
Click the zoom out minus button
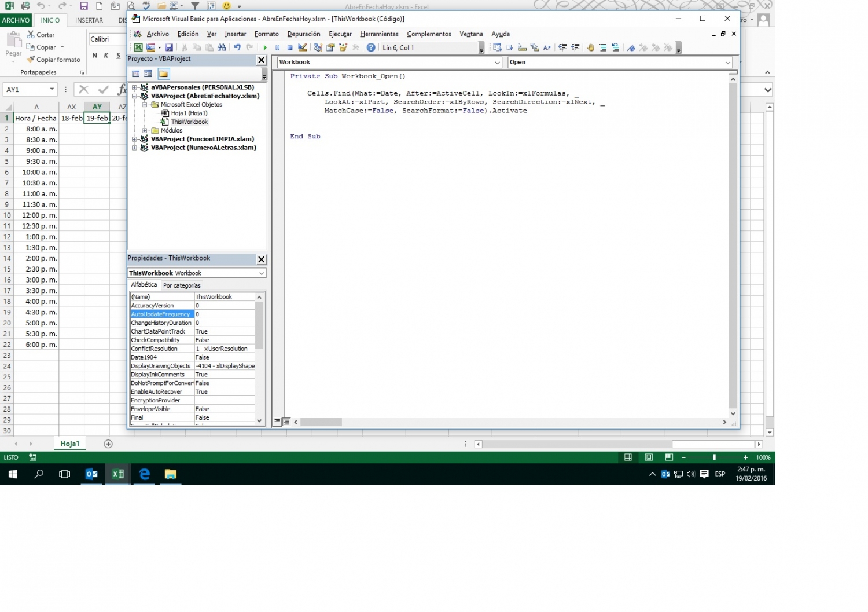coord(683,457)
